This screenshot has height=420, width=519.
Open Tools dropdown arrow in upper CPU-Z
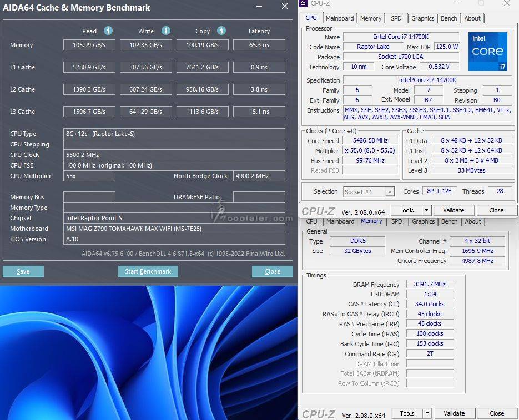[427, 210]
